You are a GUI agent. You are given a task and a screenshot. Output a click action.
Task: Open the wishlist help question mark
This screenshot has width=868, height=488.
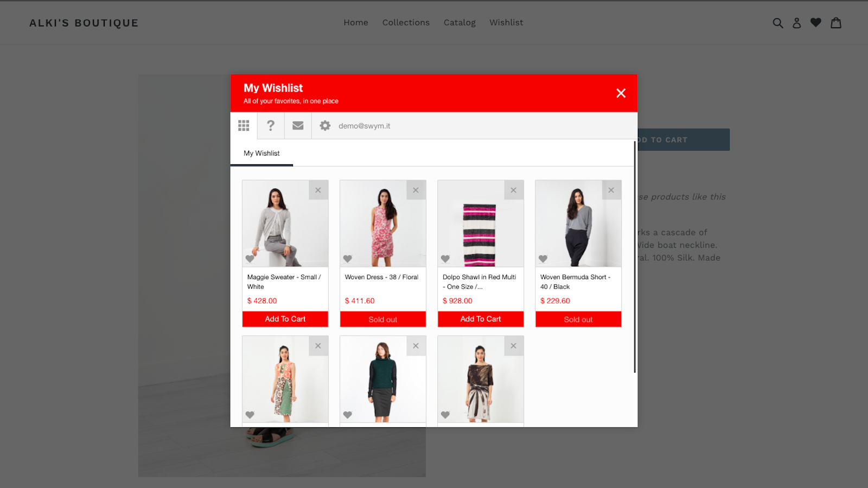271,126
